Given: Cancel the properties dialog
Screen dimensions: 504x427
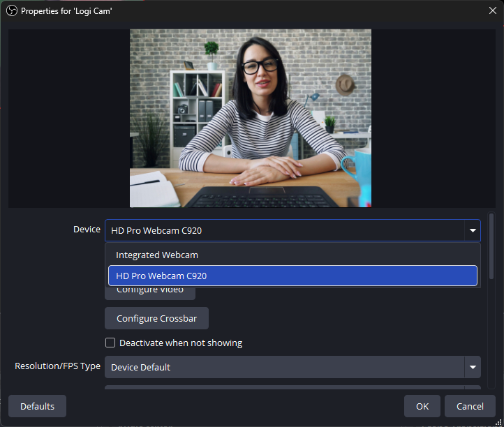Looking at the screenshot, I should coord(470,406).
